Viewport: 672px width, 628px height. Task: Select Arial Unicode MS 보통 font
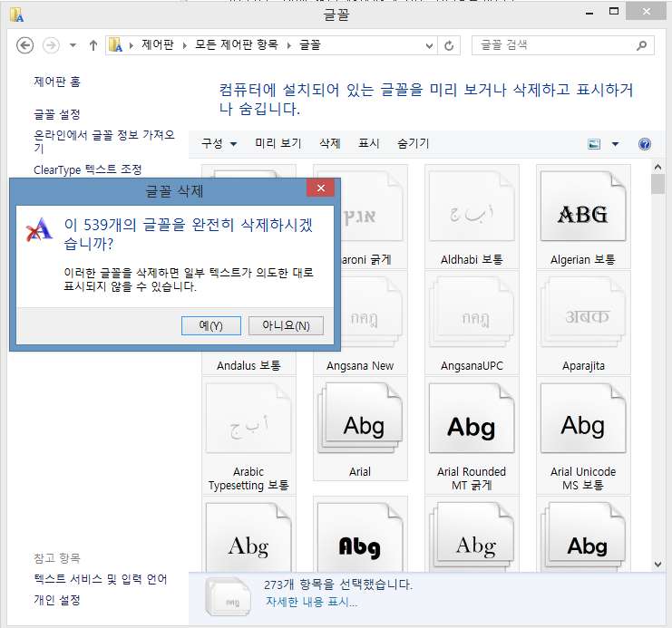pyautogui.click(x=583, y=435)
